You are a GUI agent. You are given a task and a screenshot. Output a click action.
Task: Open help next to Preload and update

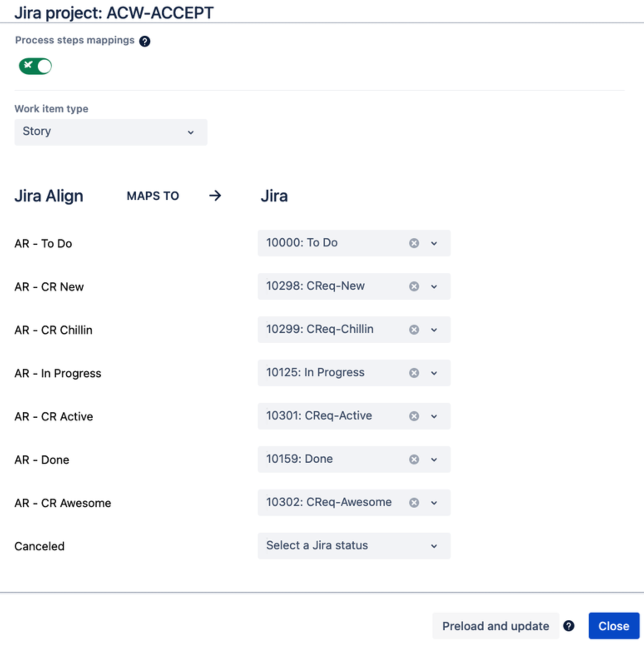569,626
